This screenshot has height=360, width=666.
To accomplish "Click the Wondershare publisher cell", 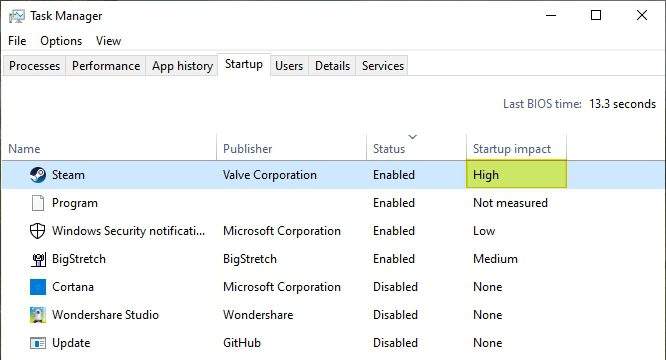I will point(258,315).
